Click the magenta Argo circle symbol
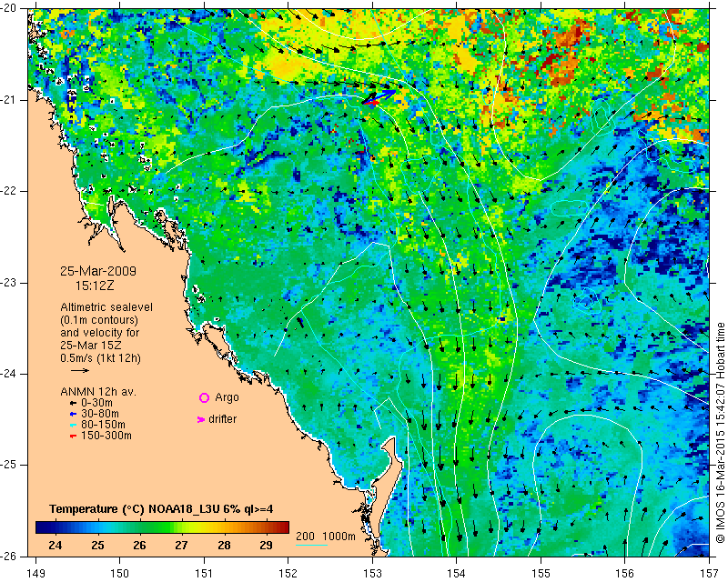The height and width of the screenshot is (582, 728). (x=204, y=397)
